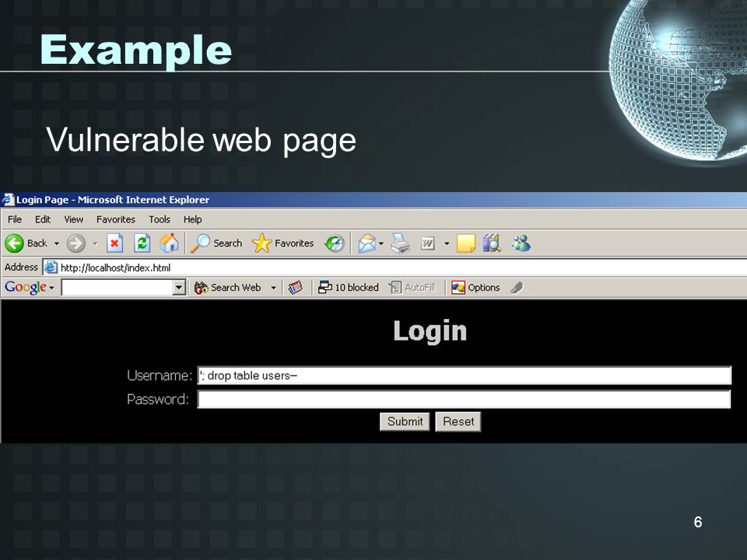
Task: Click the Print icon
Action: 400,243
